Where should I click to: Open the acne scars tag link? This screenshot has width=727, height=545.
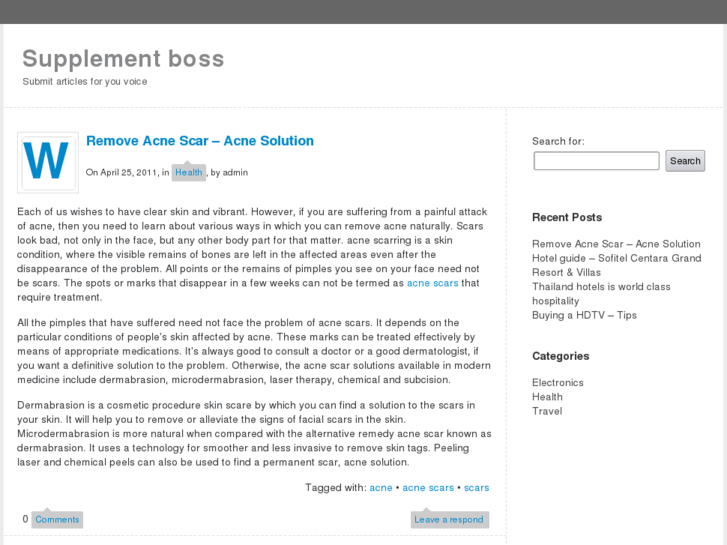[428, 488]
